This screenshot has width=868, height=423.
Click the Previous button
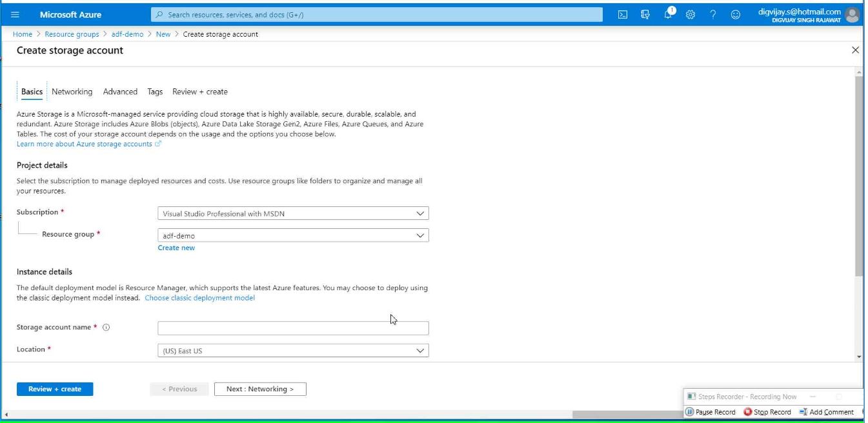pos(179,389)
